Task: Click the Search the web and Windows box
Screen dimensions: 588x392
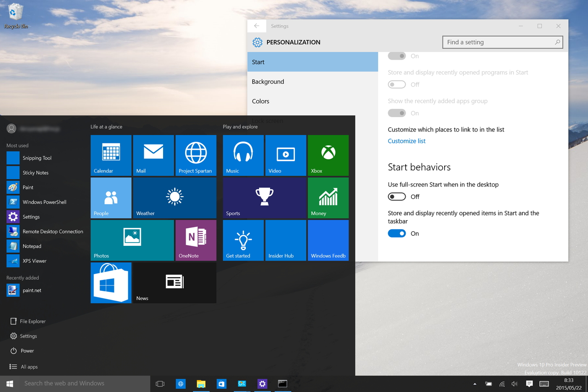Action: (85, 384)
